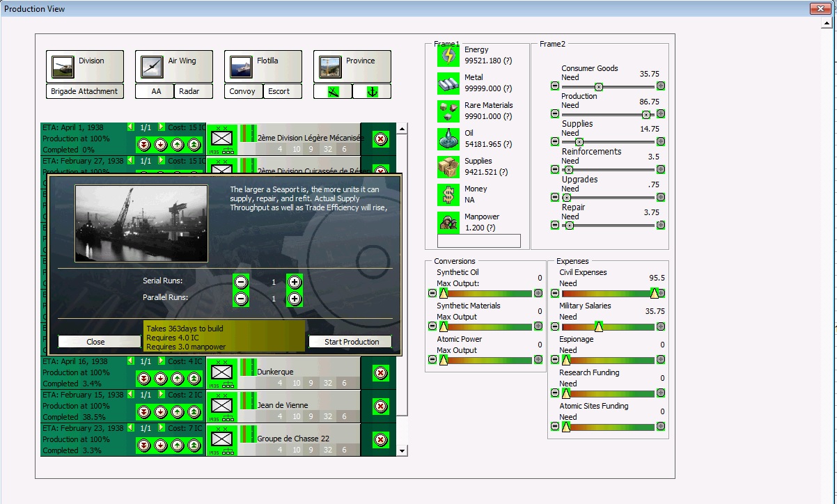Screen dimensions: 837x504
Task: Increase Military Salaries with plus button
Action: click(661, 326)
